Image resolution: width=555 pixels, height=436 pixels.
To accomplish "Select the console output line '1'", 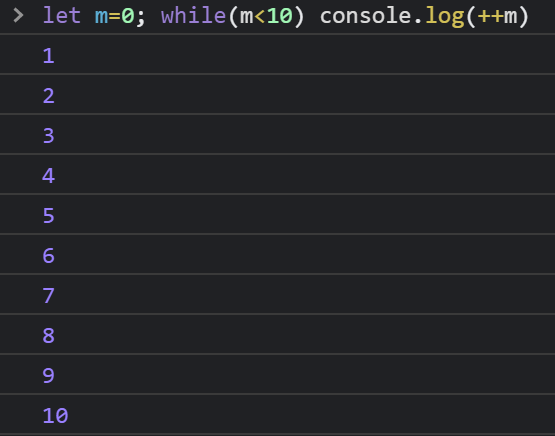I will 278,54.
